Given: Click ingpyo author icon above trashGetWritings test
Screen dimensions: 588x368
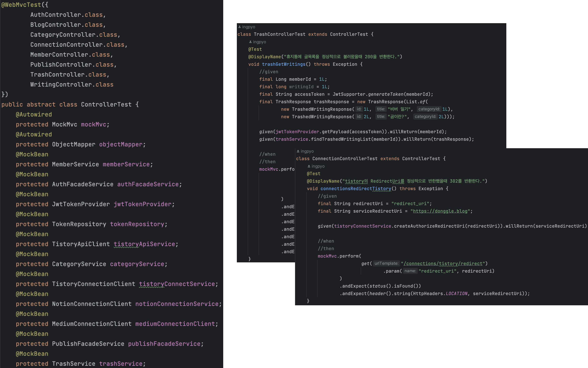Looking at the screenshot, I should 250,42.
